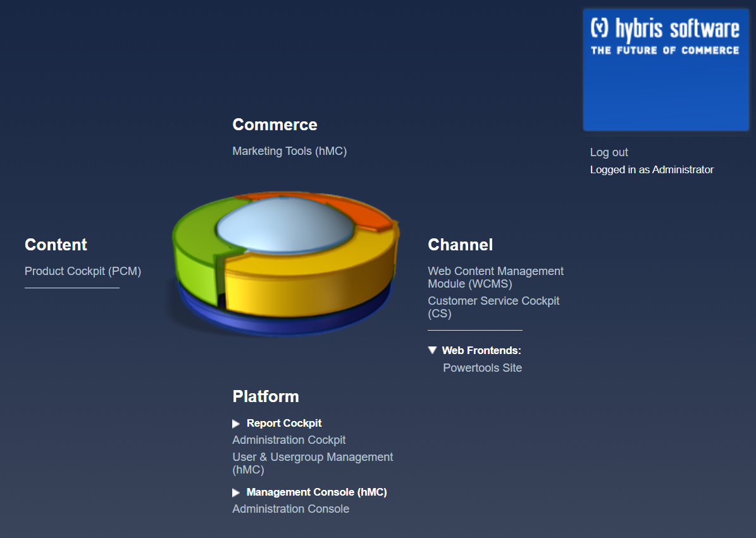Expand the Report Cockpit section arrow

pos(236,424)
